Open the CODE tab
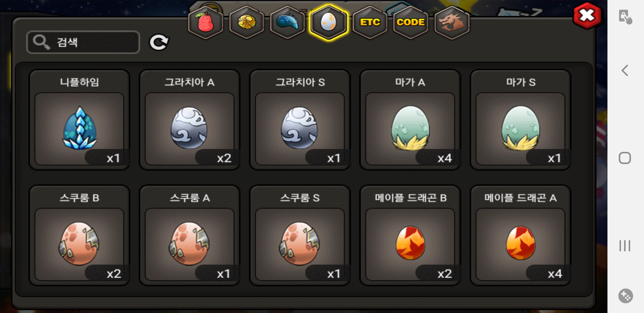This screenshot has height=313, width=644. click(x=411, y=23)
